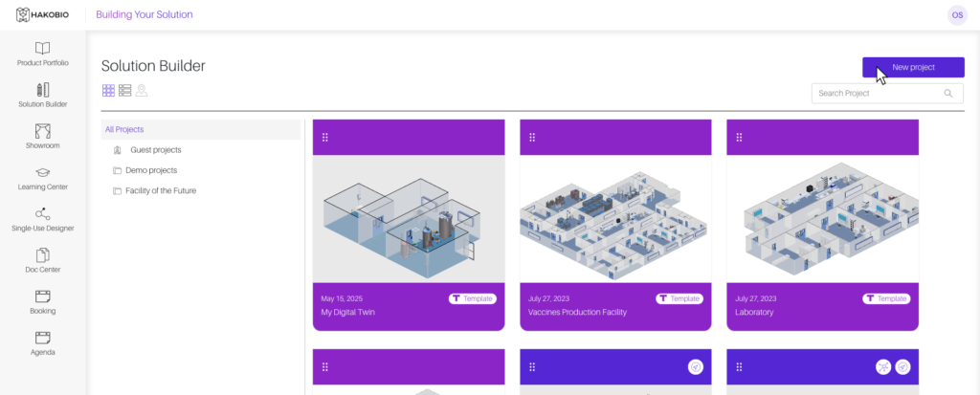The height and width of the screenshot is (395, 980).
Task: Open Learning Center graduation cap icon
Action: 42,172
